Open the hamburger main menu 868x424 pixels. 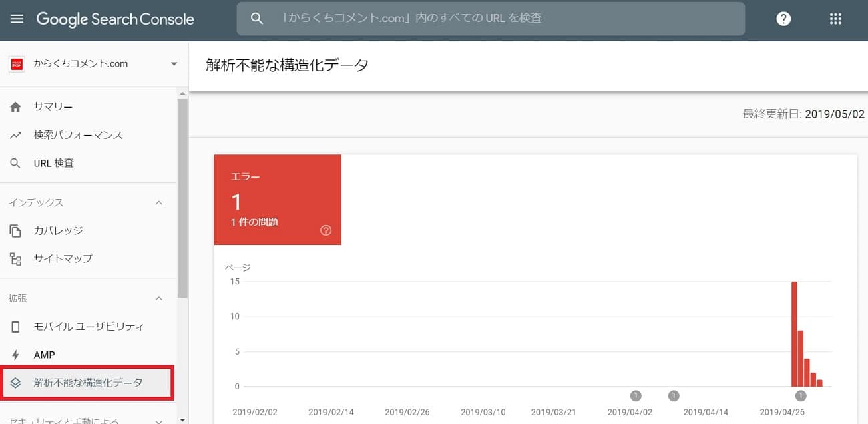[17, 19]
